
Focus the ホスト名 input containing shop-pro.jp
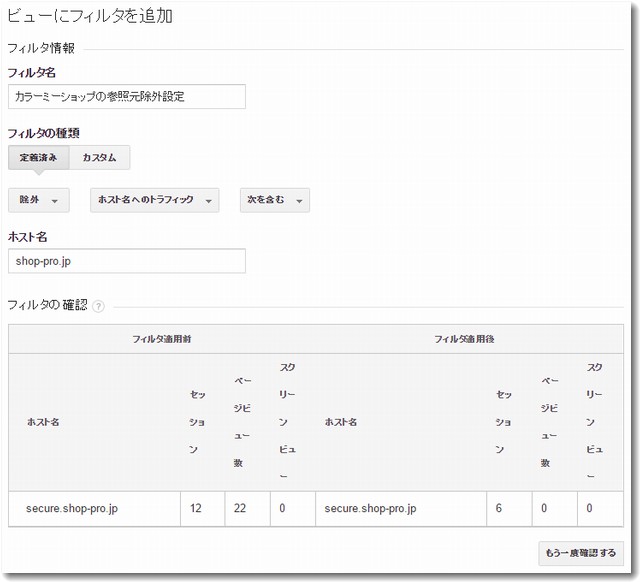(x=127, y=261)
